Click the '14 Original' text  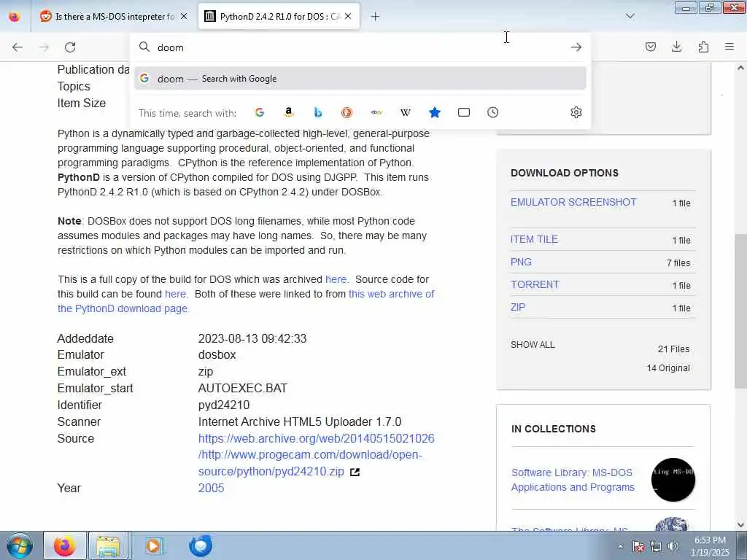tap(668, 368)
